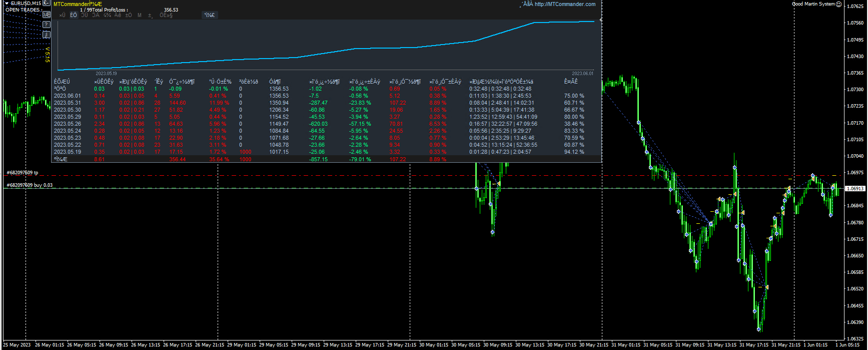Click the question mark help button
This screenshot has height=350, width=868.
[47, 25]
